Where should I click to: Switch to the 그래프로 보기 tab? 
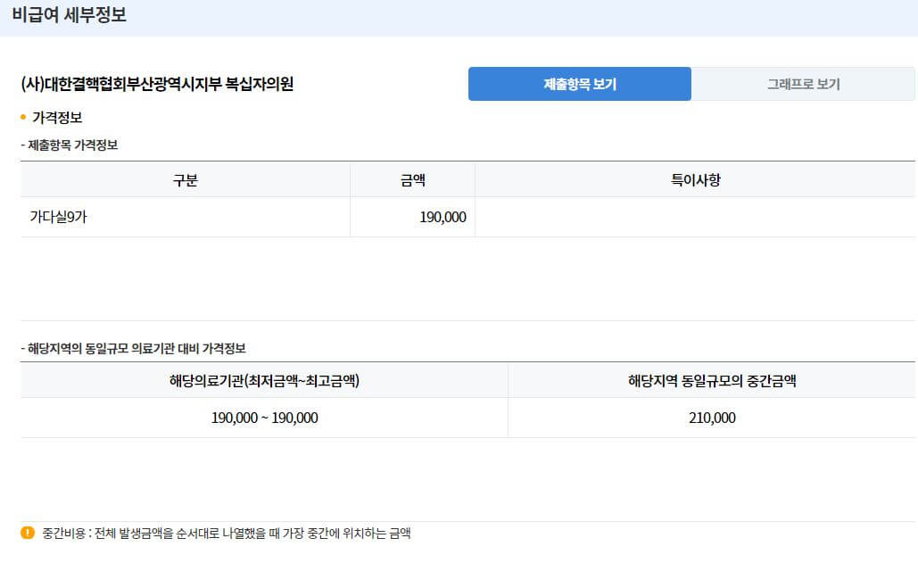click(802, 83)
